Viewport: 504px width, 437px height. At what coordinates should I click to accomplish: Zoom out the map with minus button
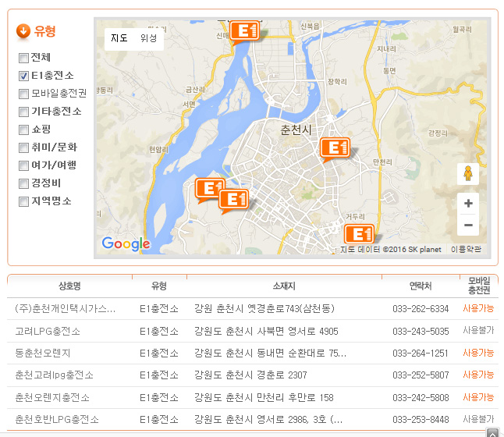click(x=468, y=225)
